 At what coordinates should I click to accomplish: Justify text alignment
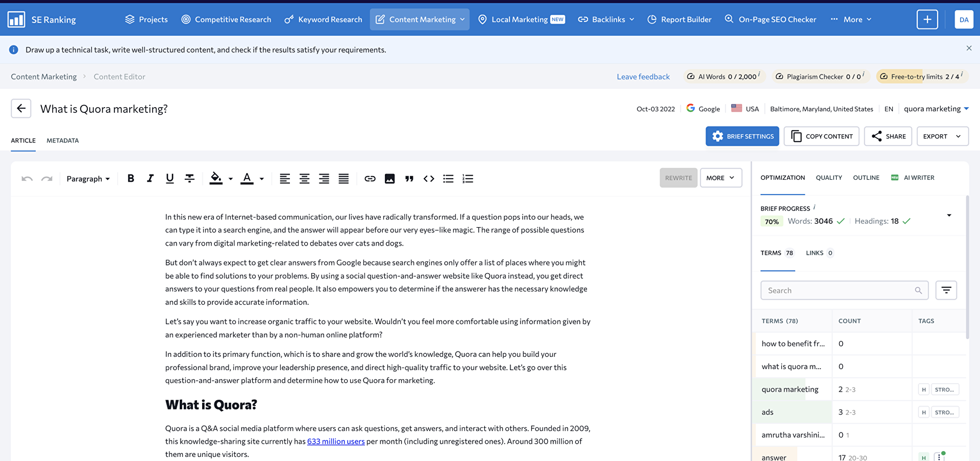pyautogui.click(x=344, y=179)
